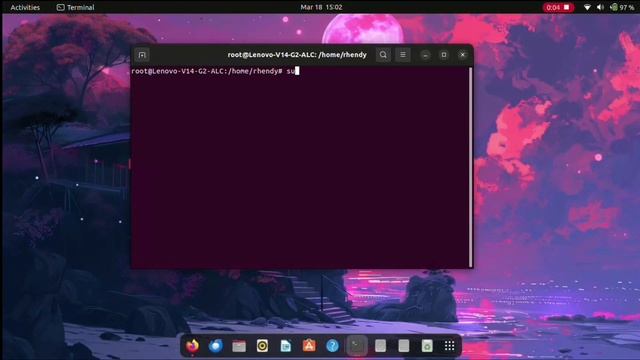
Task: Click the Wi-Fi network icon in top bar
Action: (587, 7)
